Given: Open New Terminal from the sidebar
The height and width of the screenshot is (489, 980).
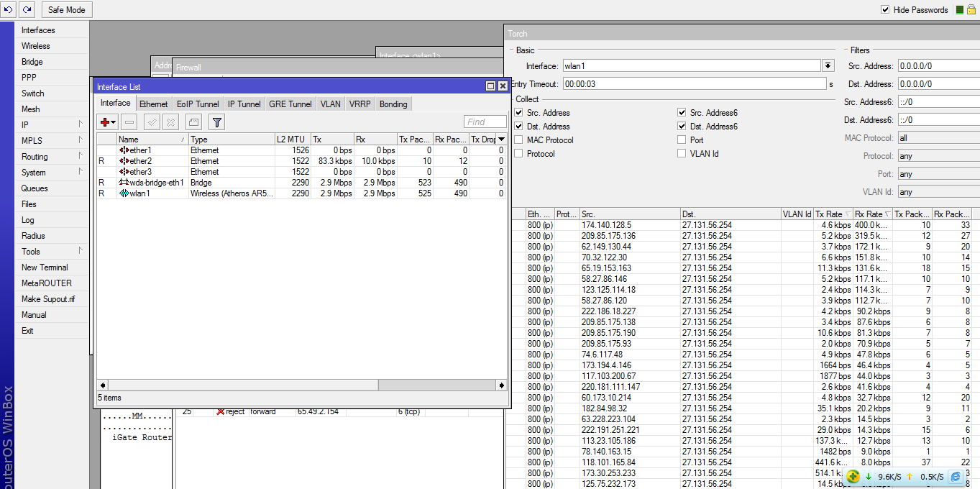Looking at the screenshot, I should click(x=45, y=268).
